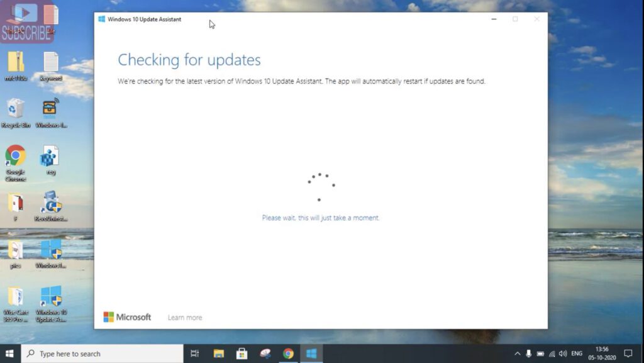Click the Learn more link

(184, 317)
